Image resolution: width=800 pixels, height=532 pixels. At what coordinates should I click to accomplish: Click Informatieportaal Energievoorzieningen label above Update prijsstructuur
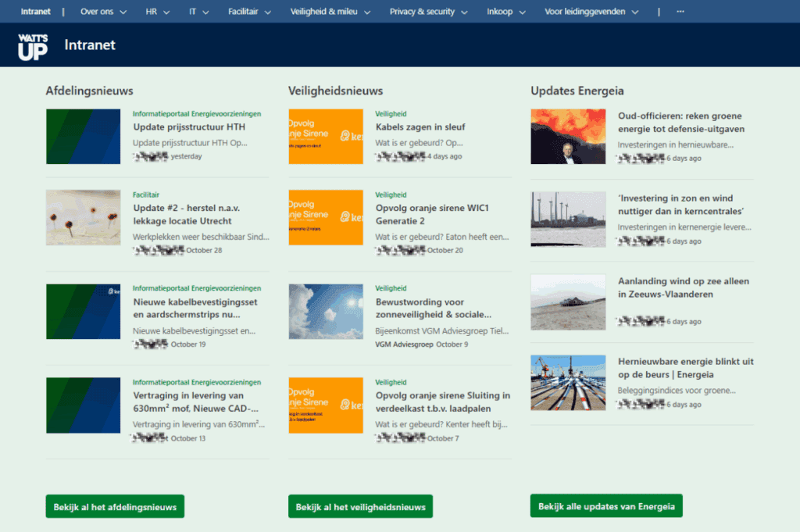pyautogui.click(x=196, y=114)
